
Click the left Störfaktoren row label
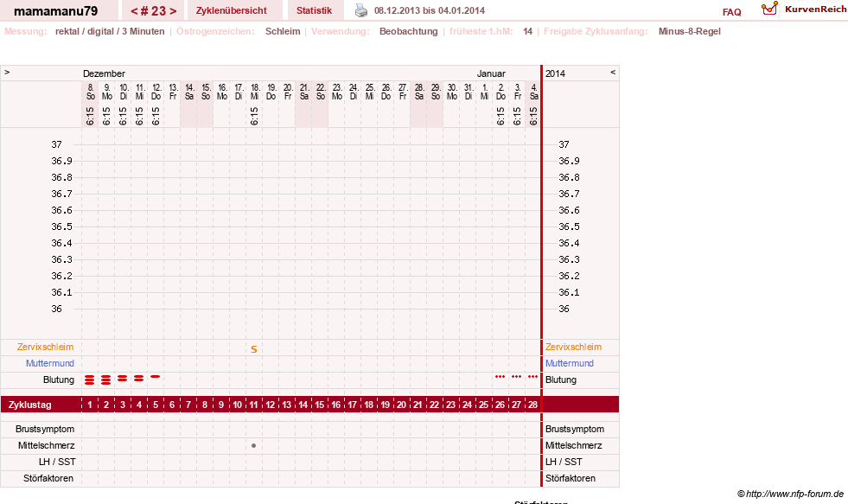[48, 478]
